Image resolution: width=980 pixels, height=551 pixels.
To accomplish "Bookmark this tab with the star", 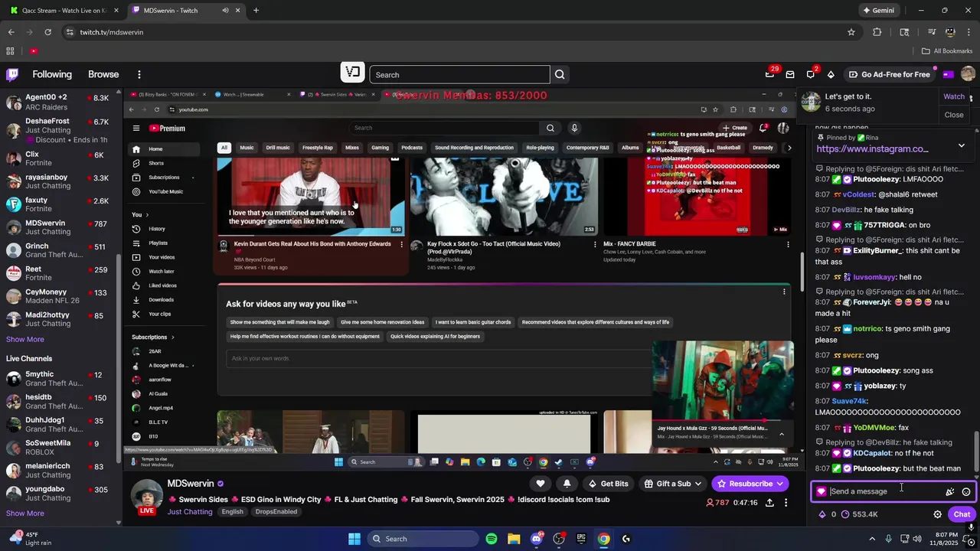I will pos(851,32).
